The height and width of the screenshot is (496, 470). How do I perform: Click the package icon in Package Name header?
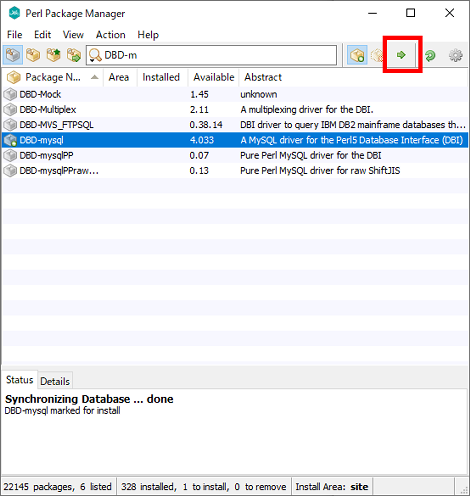point(14,77)
